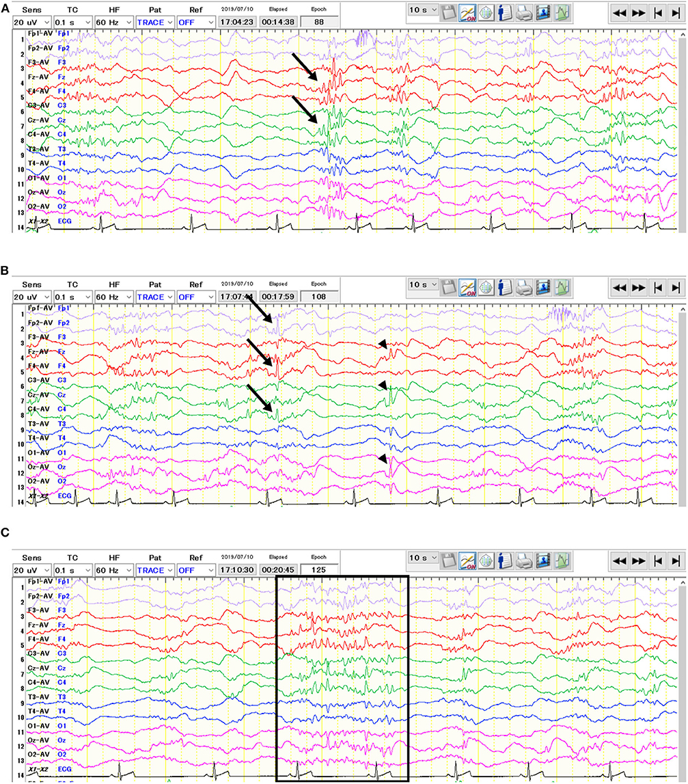This screenshot has height=784, width=688.
Task: Jump to recording start in panel B
Action: click(657, 288)
